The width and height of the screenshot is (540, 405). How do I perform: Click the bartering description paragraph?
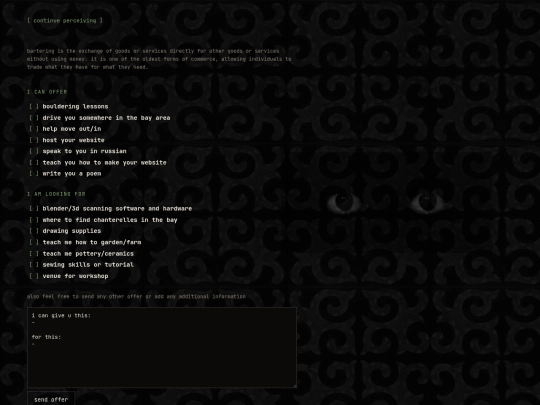(159, 59)
